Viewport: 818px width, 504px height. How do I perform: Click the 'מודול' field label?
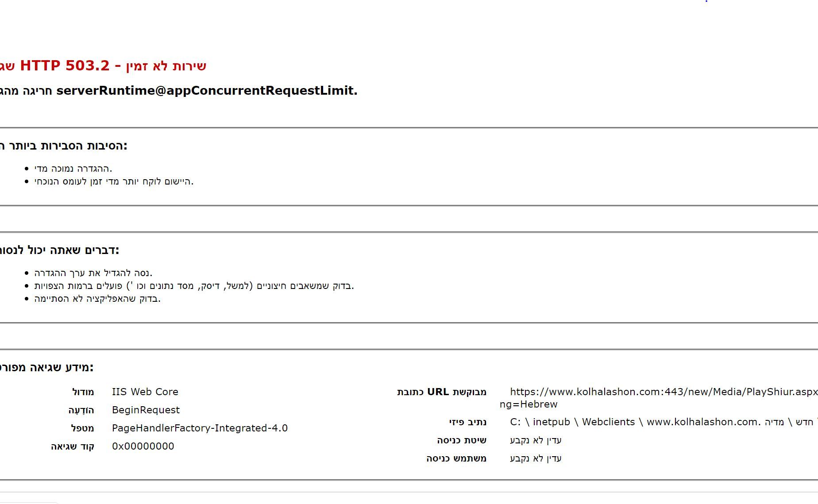click(x=83, y=392)
